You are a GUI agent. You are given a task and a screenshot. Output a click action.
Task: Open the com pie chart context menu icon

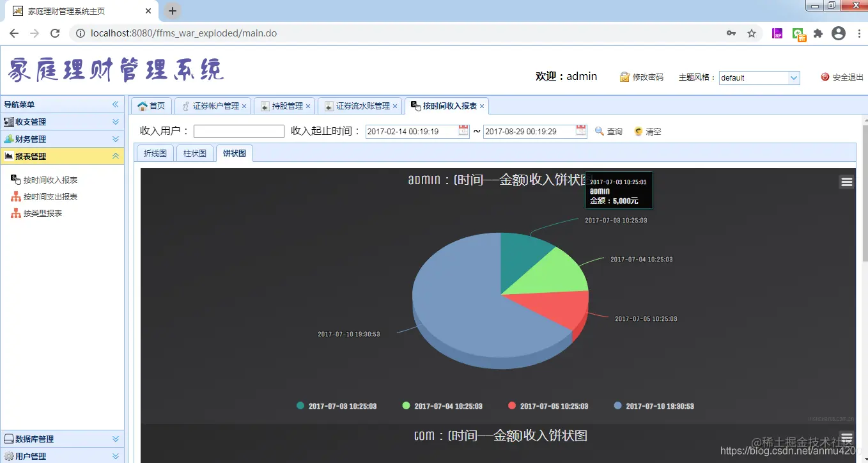[x=846, y=438]
